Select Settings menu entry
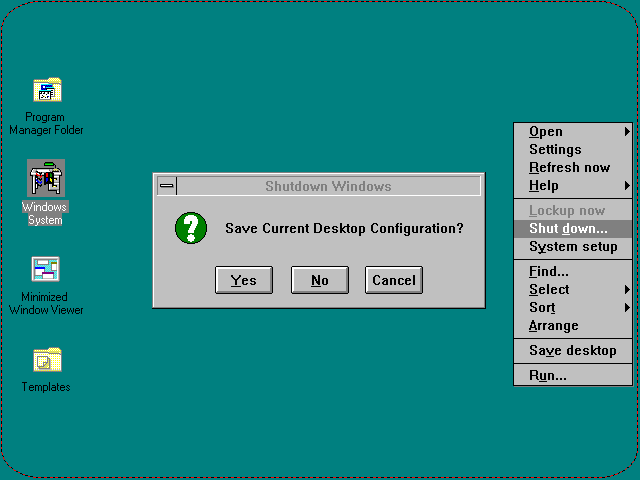Image resolution: width=640 pixels, height=480 pixels. 573,149
